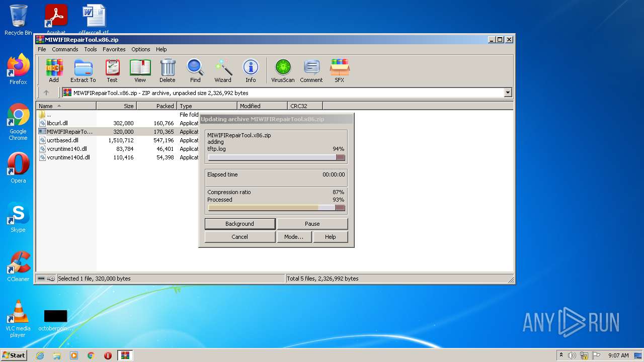The image size is (644, 362).
Task: Sort by Name column header
Action: (66, 106)
